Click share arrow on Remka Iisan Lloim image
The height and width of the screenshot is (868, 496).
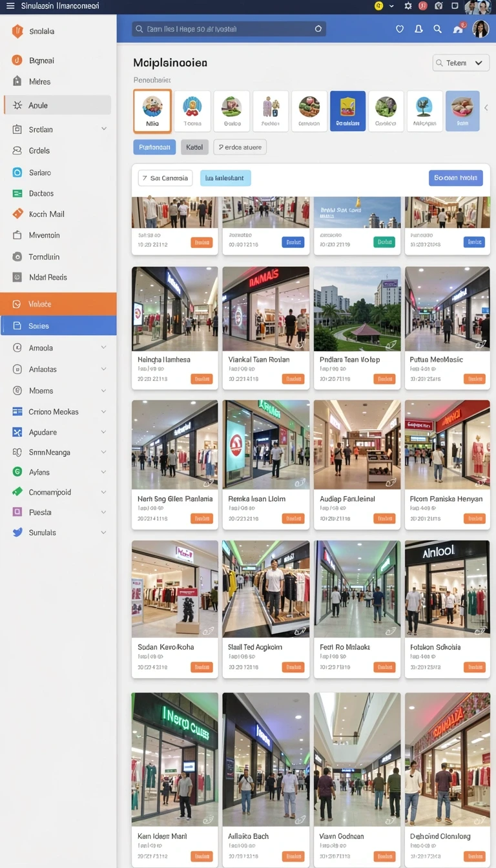[x=300, y=482]
